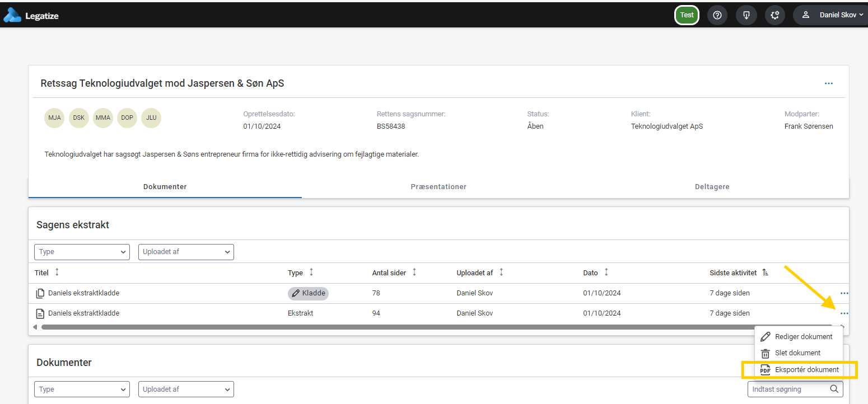Click draft copy icon of Kladde row
The height and width of the screenshot is (404, 868).
tap(40, 293)
